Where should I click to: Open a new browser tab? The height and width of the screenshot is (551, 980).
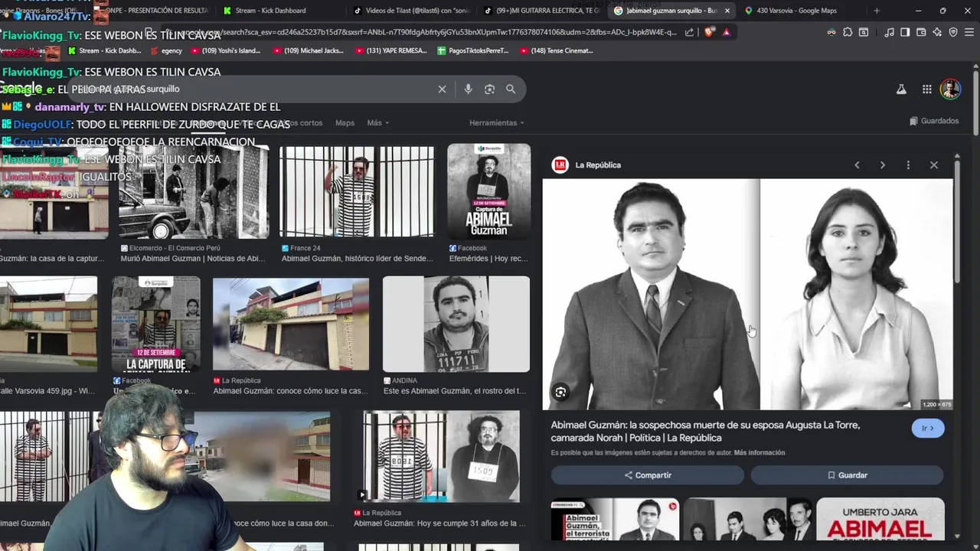pyautogui.click(x=877, y=11)
